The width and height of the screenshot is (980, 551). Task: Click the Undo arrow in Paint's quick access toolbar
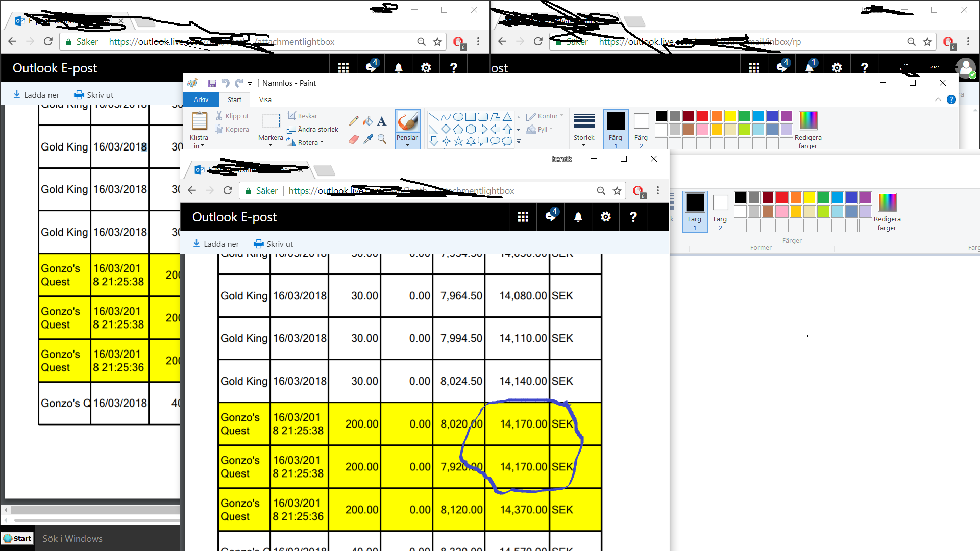225,83
